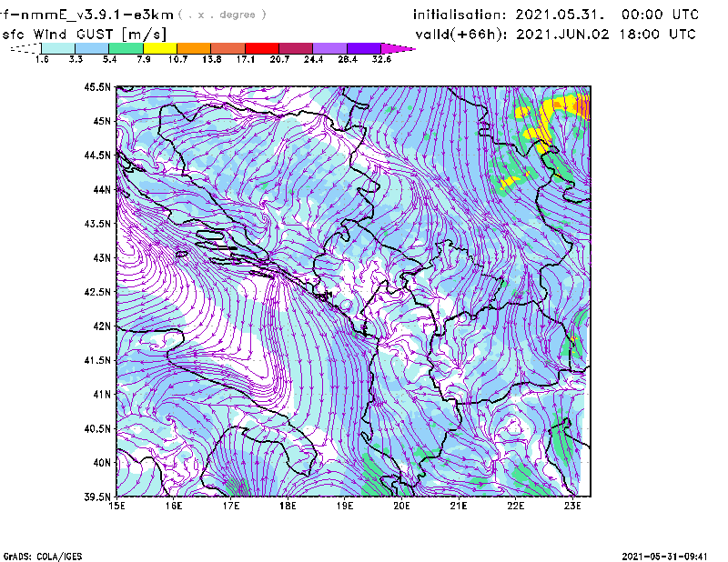
Task: Click the timestamp 2021-05-31-09:41 in footer
Action: (x=670, y=555)
